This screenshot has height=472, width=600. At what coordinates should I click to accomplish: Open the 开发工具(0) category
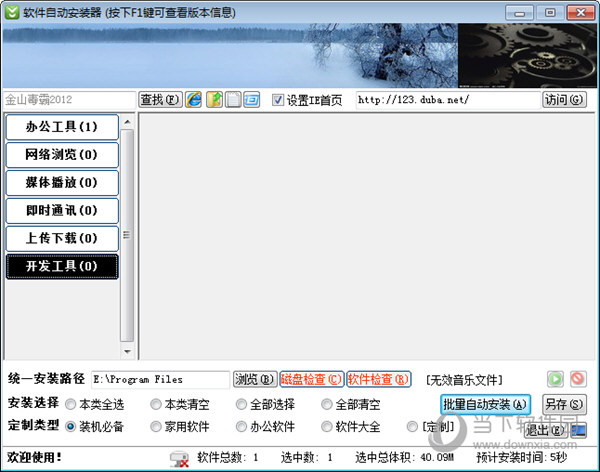pyautogui.click(x=62, y=266)
